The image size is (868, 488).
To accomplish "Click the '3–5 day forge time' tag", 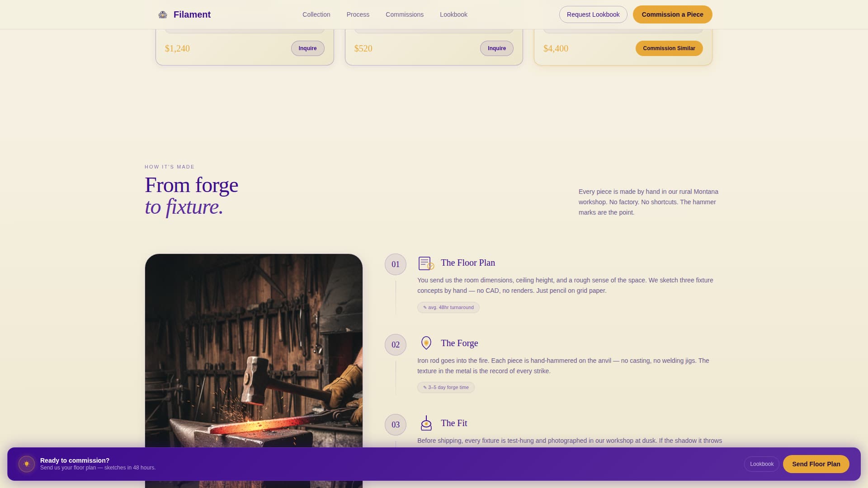I will 445,387.
